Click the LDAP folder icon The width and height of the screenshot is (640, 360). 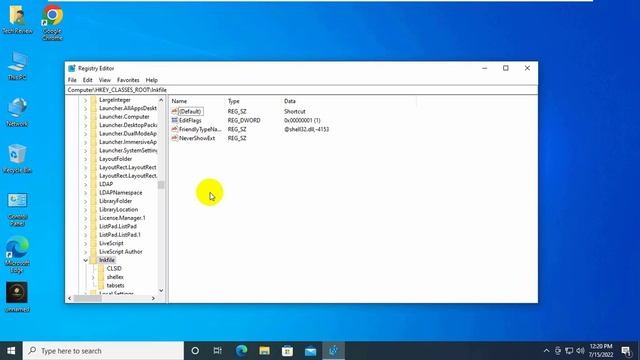coord(94,184)
